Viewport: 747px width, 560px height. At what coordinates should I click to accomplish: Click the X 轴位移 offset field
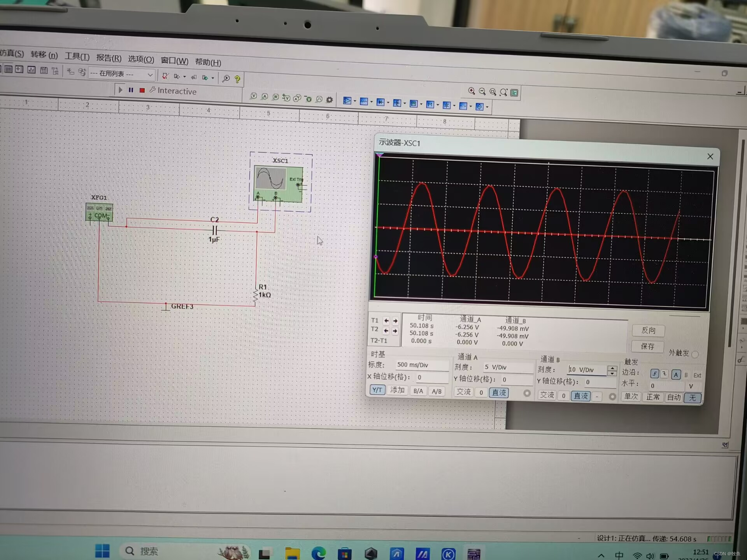(x=432, y=377)
